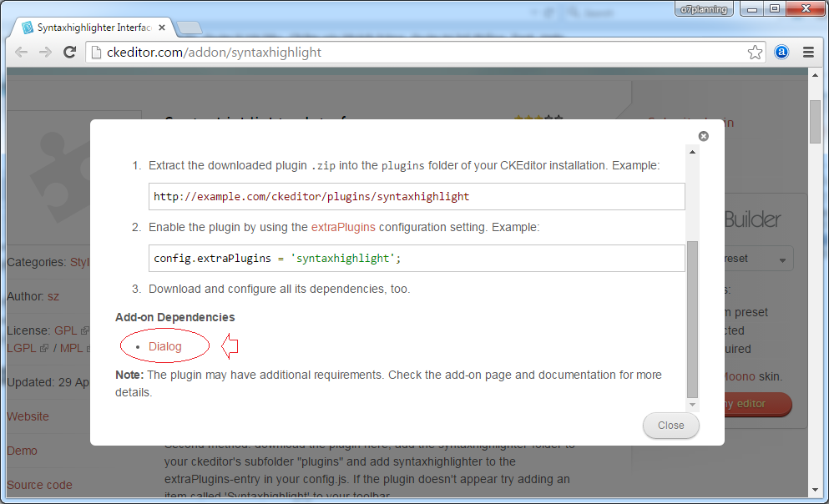Click the 'Add-on Dependencies' heading

[x=175, y=318]
